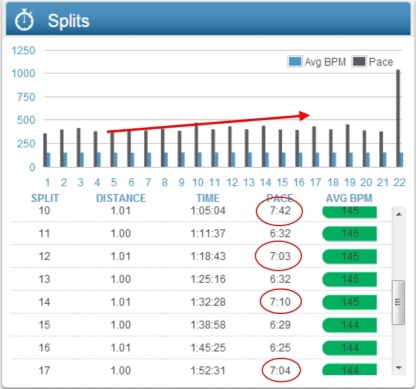Click time 1:25:16 in split 13 row
Viewport: 416px width, 389px height.
pos(208,279)
